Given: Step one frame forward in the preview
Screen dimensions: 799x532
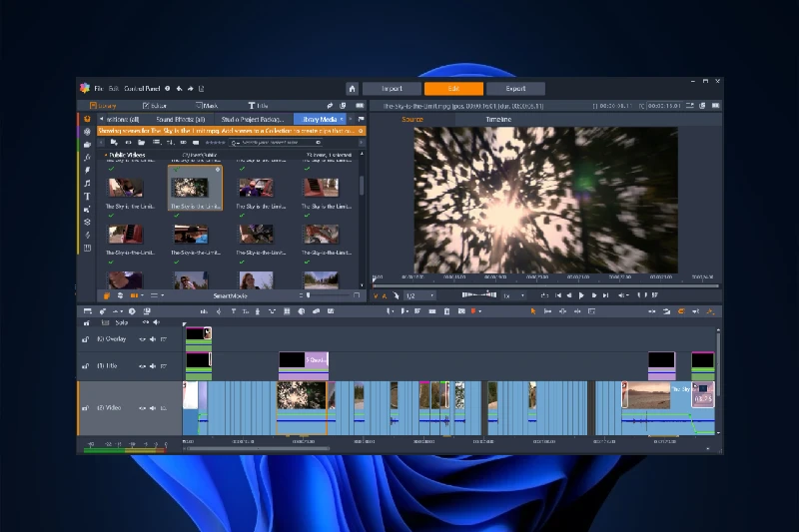Looking at the screenshot, I should click(594, 295).
